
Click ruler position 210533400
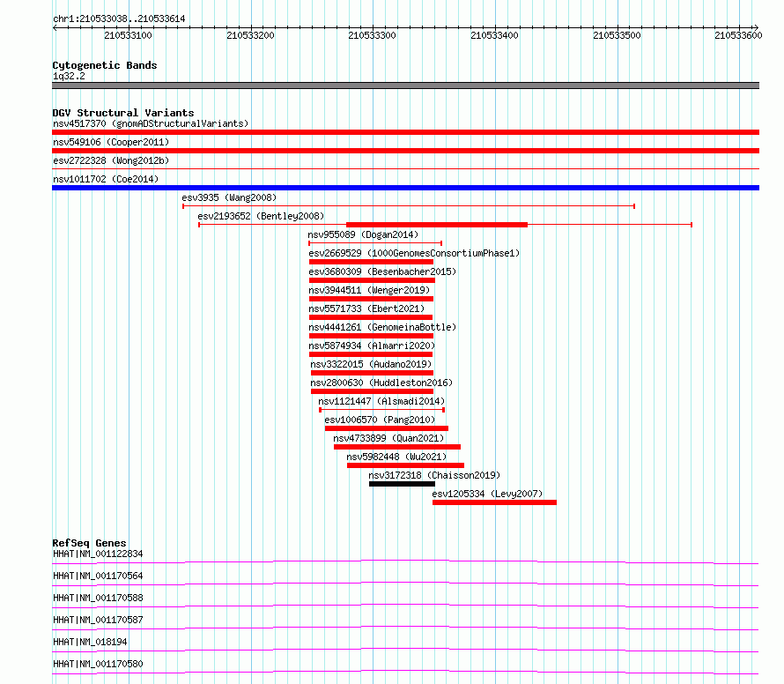click(494, 35)
